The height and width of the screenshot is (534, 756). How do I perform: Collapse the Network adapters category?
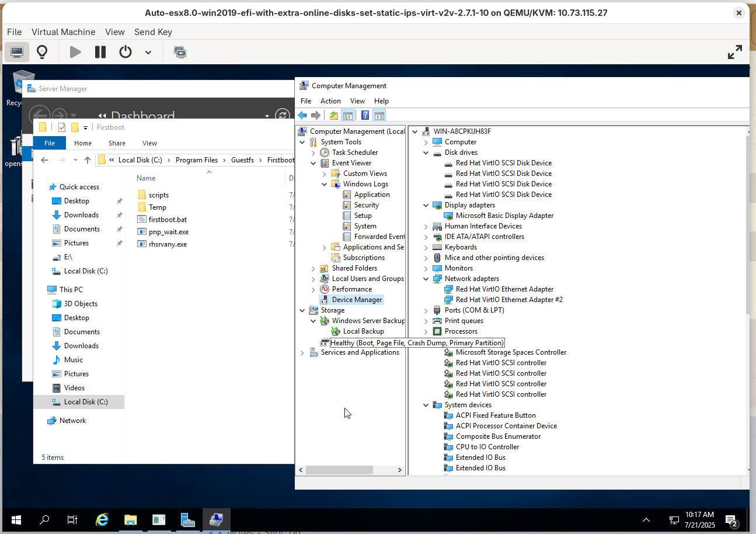click(426, 279)
